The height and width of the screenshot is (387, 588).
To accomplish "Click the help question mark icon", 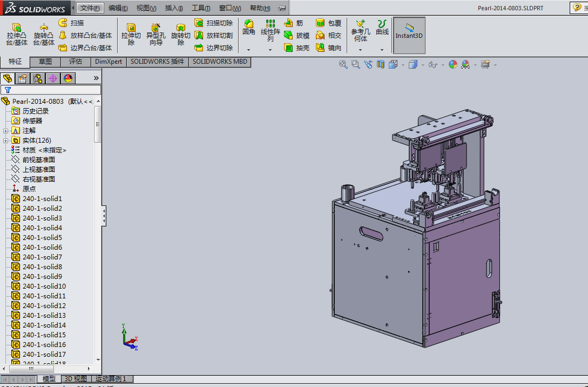I will click(577, 8).
